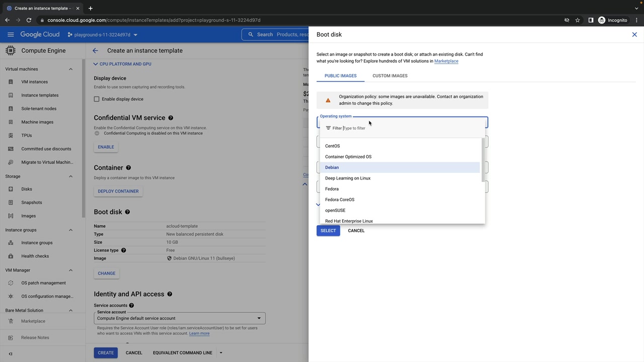This screenshot has height=362, width=644.
Task: Click the Instance groups item icon
Action: (x=11, y=243)
